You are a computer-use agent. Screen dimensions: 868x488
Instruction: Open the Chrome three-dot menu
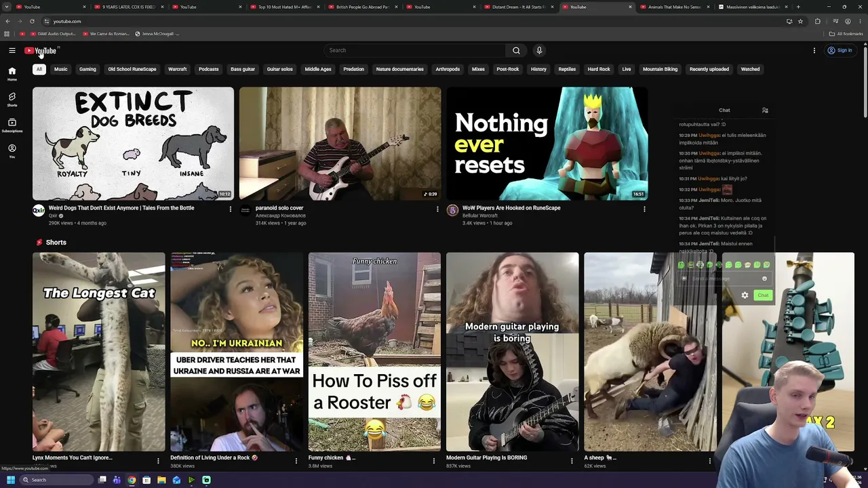[x=860, y=21]
